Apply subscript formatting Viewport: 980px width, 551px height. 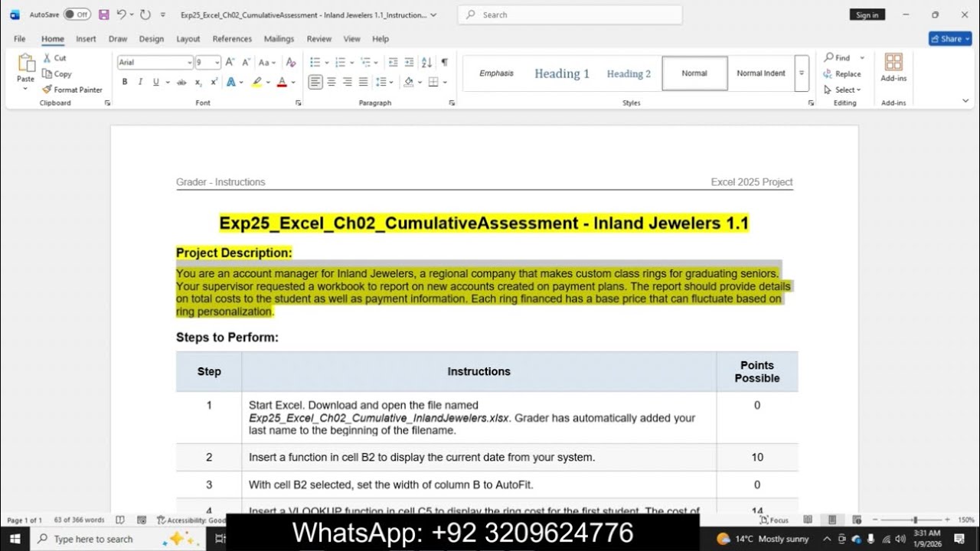198,82
